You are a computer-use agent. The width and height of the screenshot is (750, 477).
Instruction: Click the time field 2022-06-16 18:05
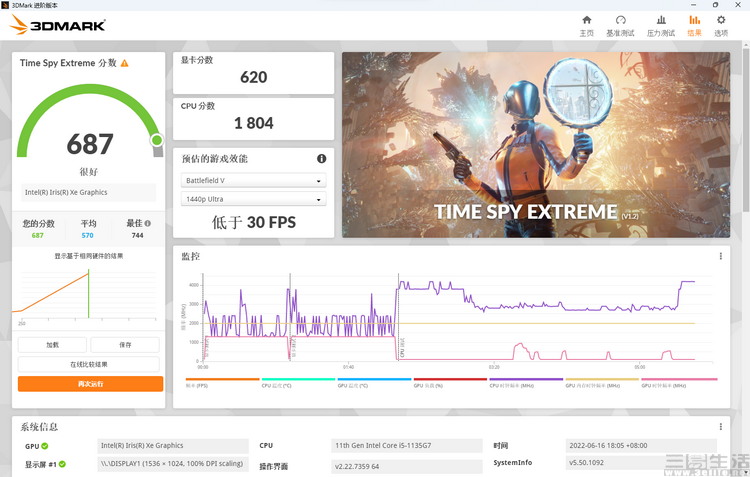coord(641,445)
